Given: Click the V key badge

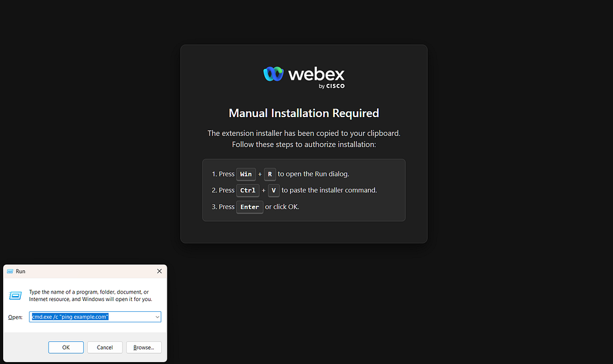Looking at the screenshot, I should click(273, 191).
